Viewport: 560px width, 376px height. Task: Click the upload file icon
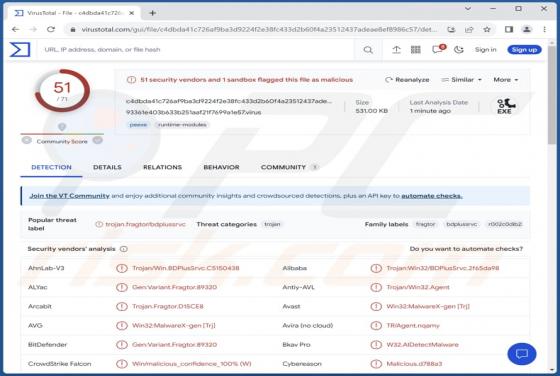396,50
